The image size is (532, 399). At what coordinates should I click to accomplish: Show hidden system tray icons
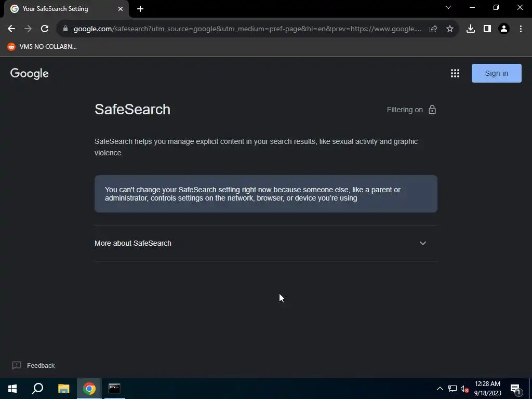coord(440,389)
